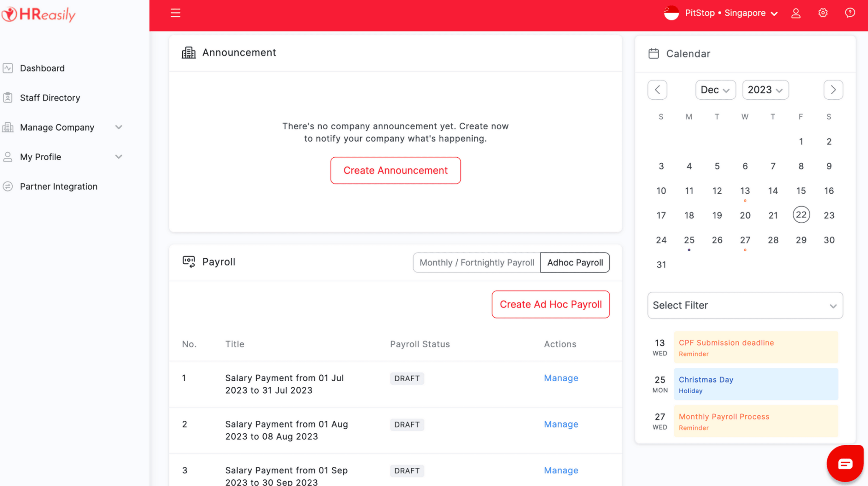
Task: Open the chat support bubble icon
Action: 845,463
